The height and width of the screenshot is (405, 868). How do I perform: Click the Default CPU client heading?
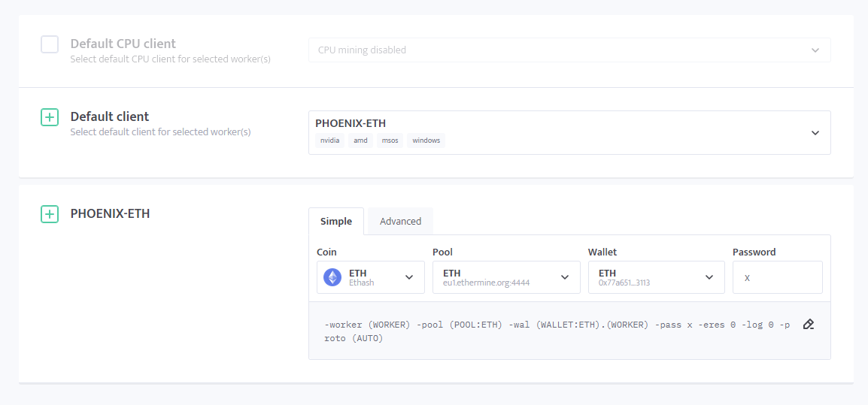pyautogui.click(x=123, y=44)
